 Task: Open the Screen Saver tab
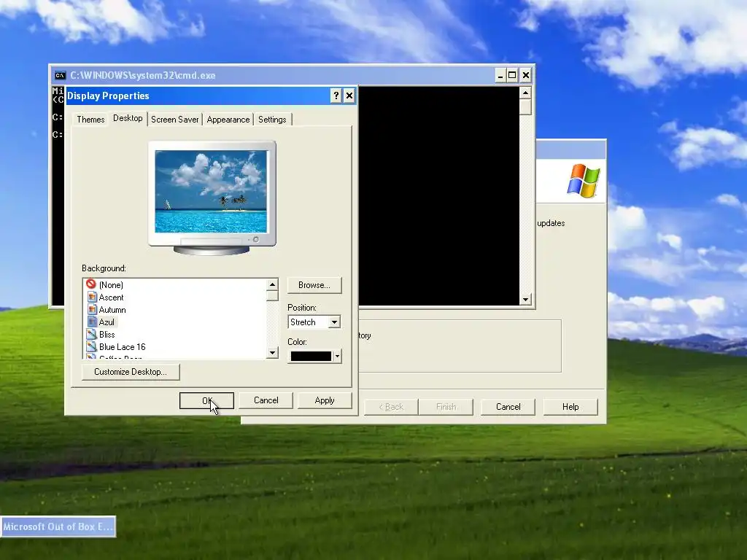(175, 120)
